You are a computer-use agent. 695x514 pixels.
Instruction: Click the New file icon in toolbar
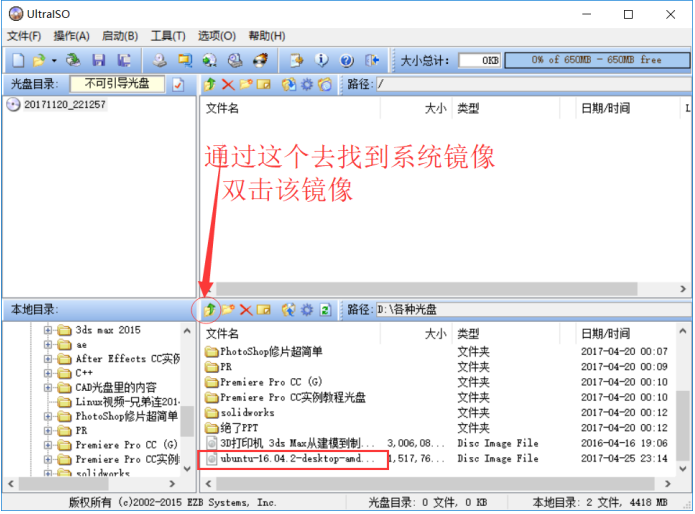[x=17, y=60]
